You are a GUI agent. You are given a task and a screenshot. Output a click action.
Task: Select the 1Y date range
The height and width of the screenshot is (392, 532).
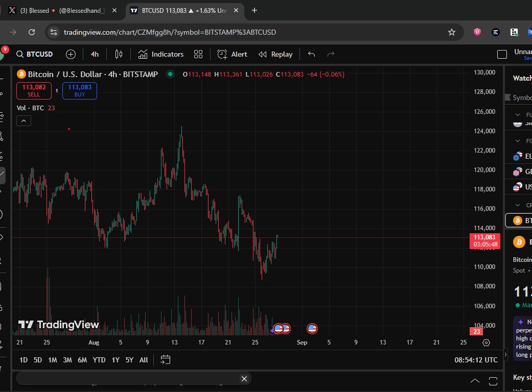tap(115, 360)
